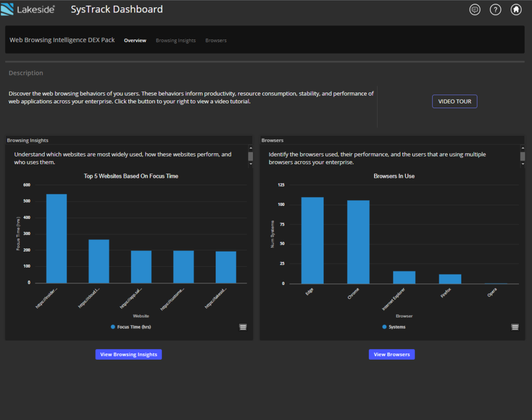
Task: Click the 'Browsers In Use' chart title
Action: click(394, 176)
